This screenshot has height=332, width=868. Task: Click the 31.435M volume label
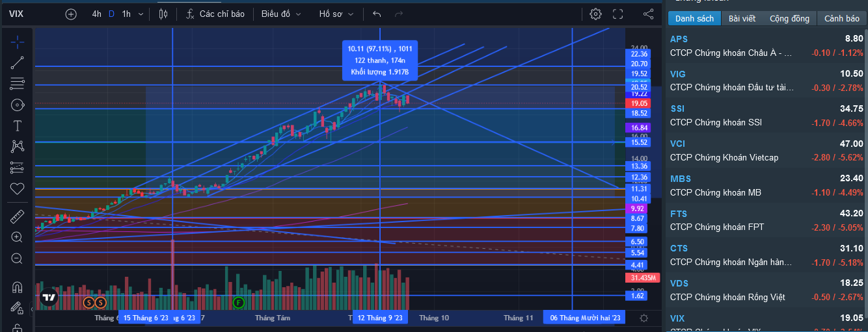(644, 278)
